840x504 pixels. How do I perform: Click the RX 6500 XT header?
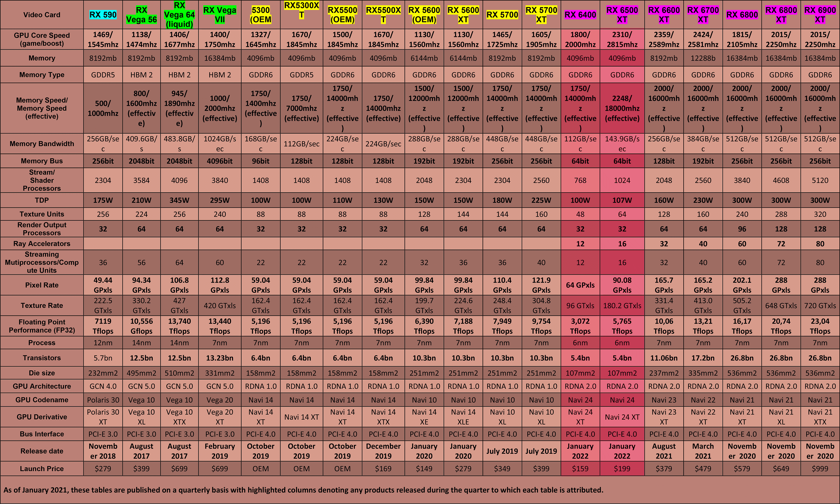pos(622,15)
